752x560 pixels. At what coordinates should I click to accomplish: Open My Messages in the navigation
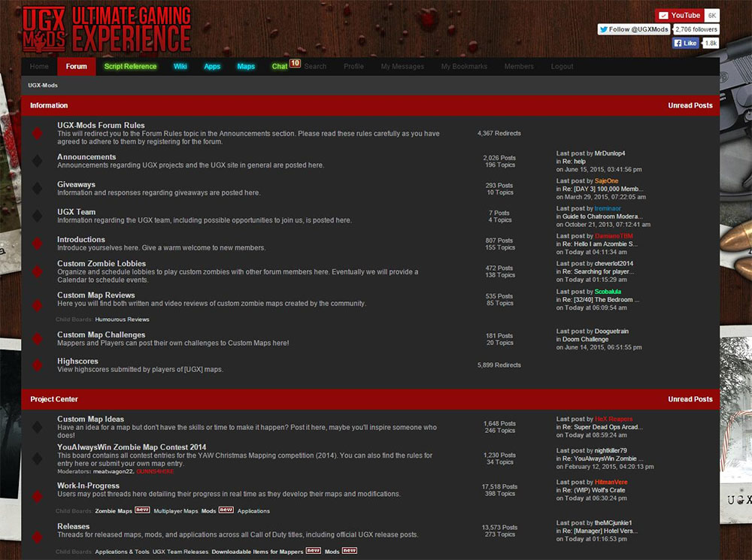(402, 67)
